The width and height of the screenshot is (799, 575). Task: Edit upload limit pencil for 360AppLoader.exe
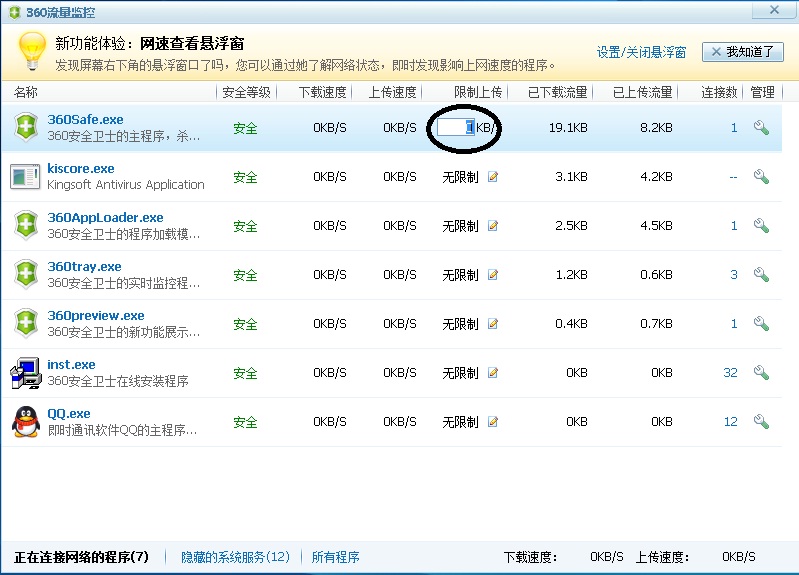493,226
